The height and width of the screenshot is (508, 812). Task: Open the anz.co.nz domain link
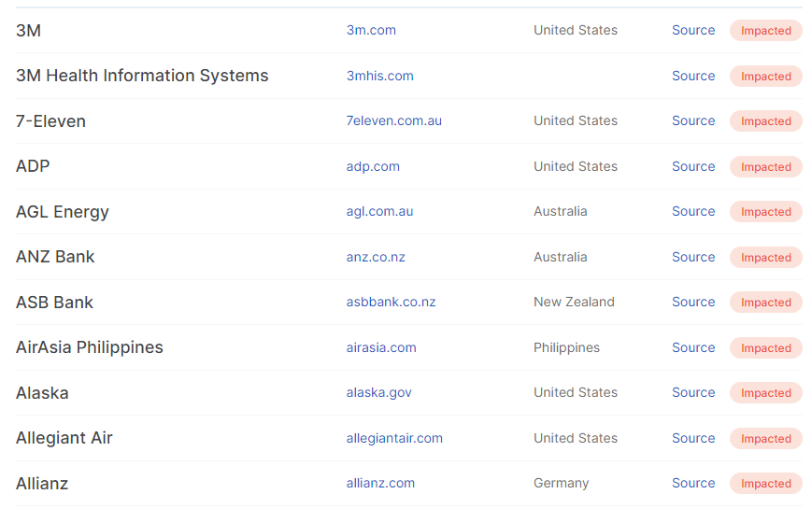pyautogui.click(x=376, y=257)
